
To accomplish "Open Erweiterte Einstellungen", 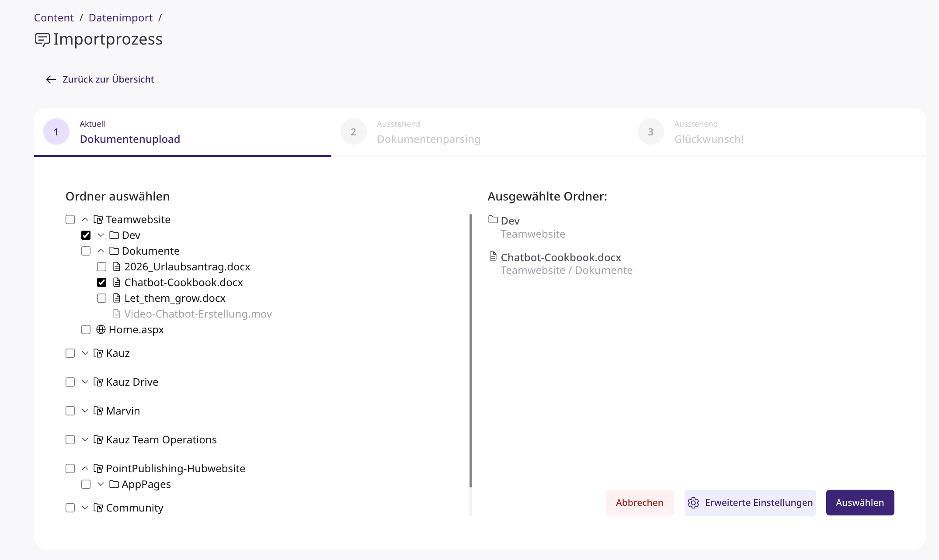I will [x=750, y=503].
